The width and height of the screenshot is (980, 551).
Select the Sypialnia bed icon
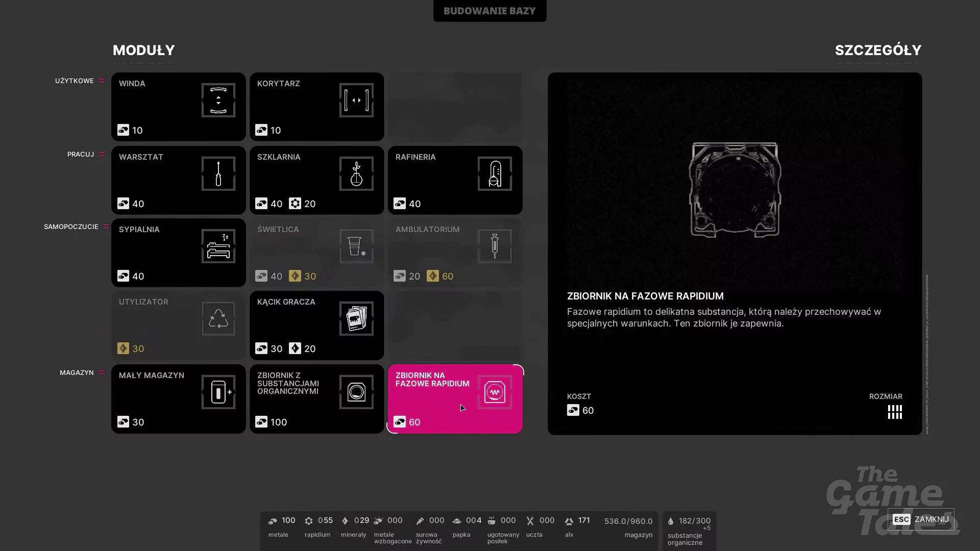[x=218, y=246]
